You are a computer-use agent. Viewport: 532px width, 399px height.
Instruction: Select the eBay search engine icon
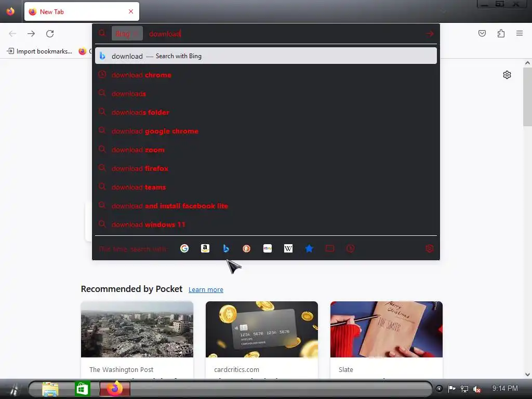(x=268, y=249)
